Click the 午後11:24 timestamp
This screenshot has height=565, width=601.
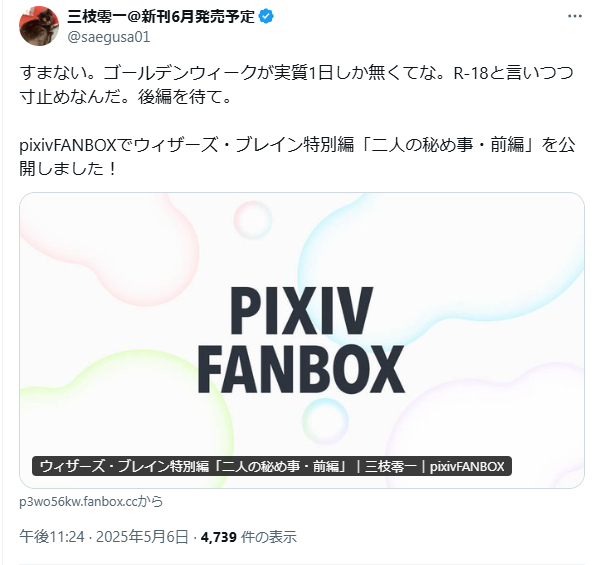pos(52,537)
